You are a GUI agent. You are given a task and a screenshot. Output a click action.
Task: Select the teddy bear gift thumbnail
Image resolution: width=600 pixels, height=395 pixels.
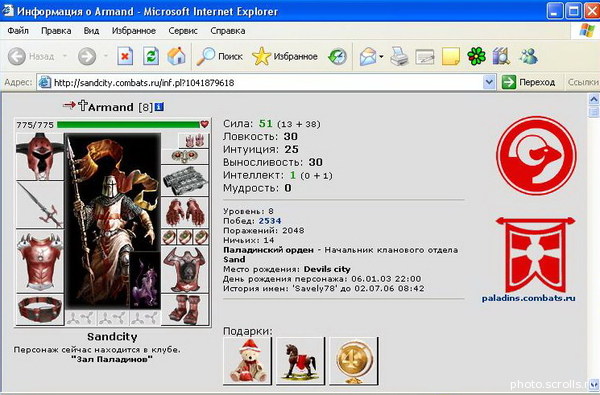click(247, 361)
